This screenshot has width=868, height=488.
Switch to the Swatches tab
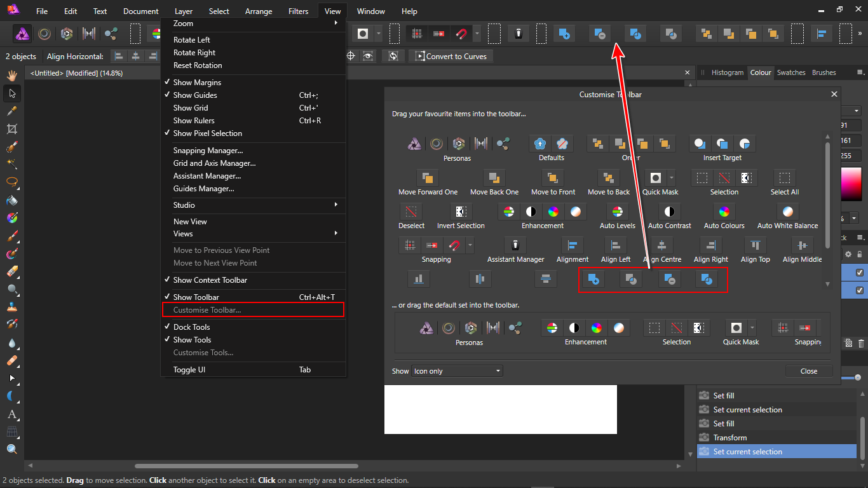tap(791, 72)
